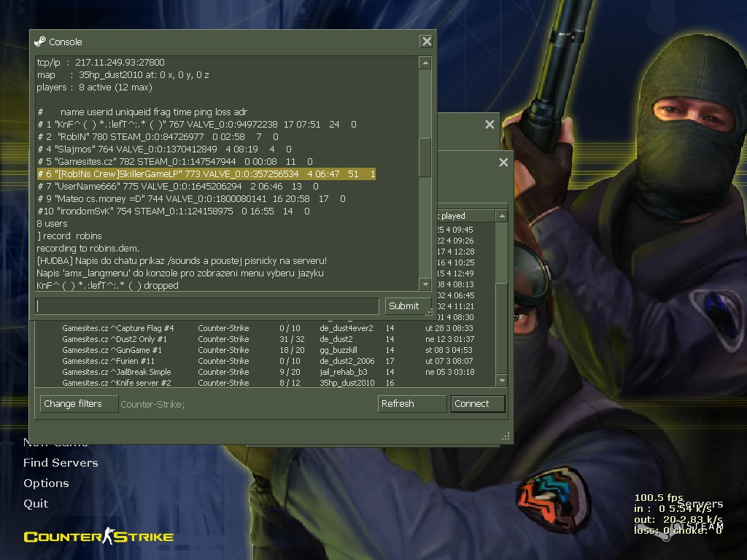Click the tcp/ip address line in Console
This screenshot has width=747, height=560.
pos(101,63)
